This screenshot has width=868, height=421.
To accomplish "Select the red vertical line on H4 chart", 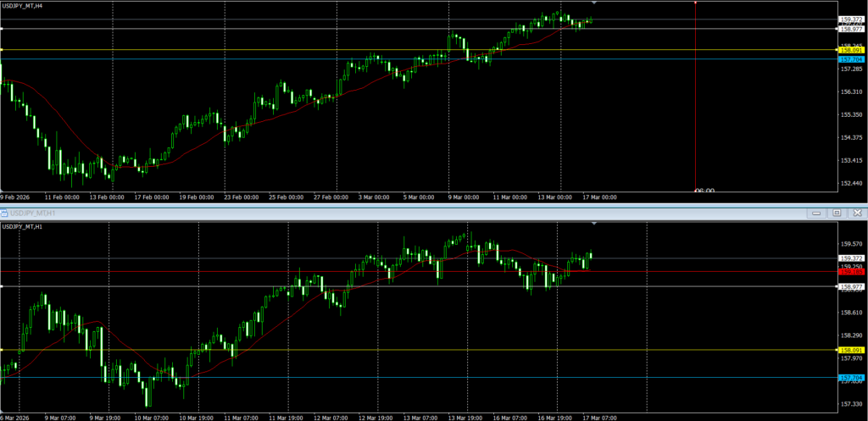I will (x=695, y=102).
